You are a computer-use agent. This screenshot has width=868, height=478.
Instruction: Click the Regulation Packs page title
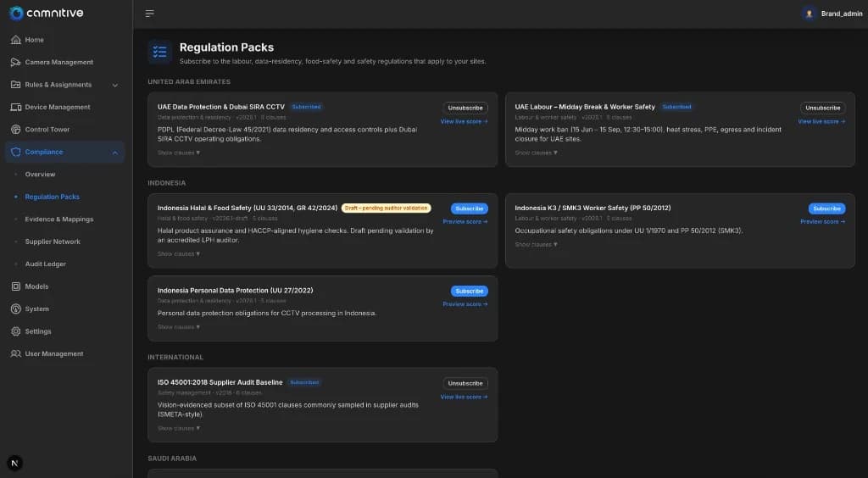click(x=226, y=47)
